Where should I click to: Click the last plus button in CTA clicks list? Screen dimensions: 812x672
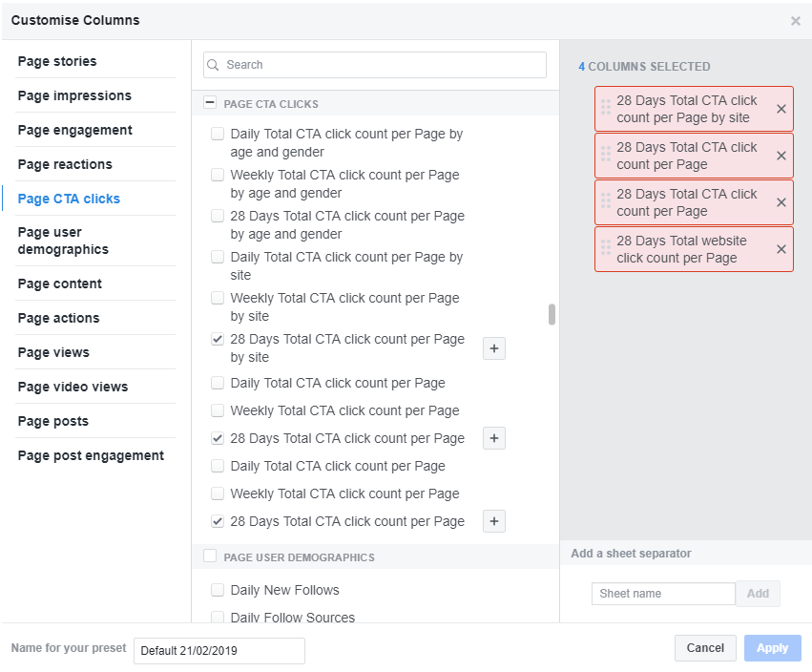click(x=494, y=521)
